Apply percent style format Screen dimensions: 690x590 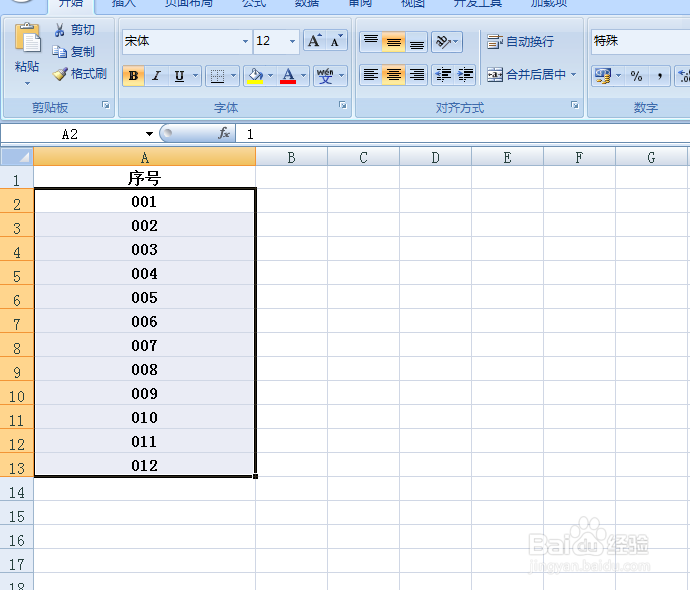636,76
